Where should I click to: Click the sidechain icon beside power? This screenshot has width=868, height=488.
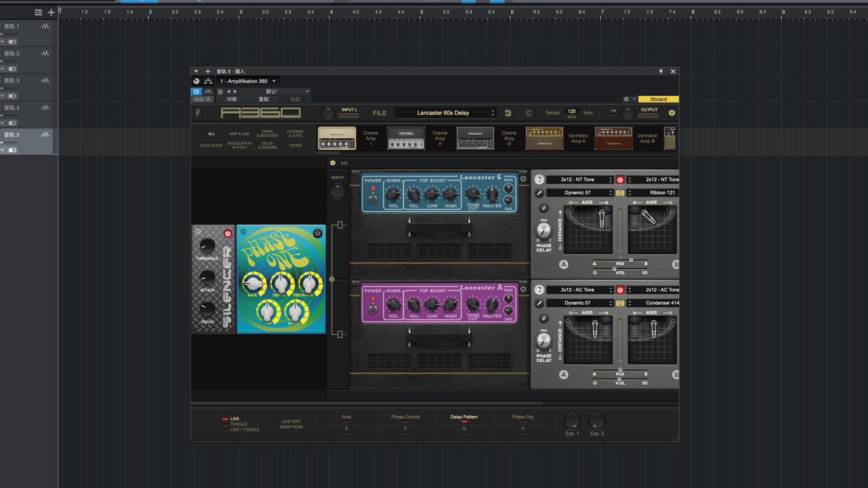[208, 92]
